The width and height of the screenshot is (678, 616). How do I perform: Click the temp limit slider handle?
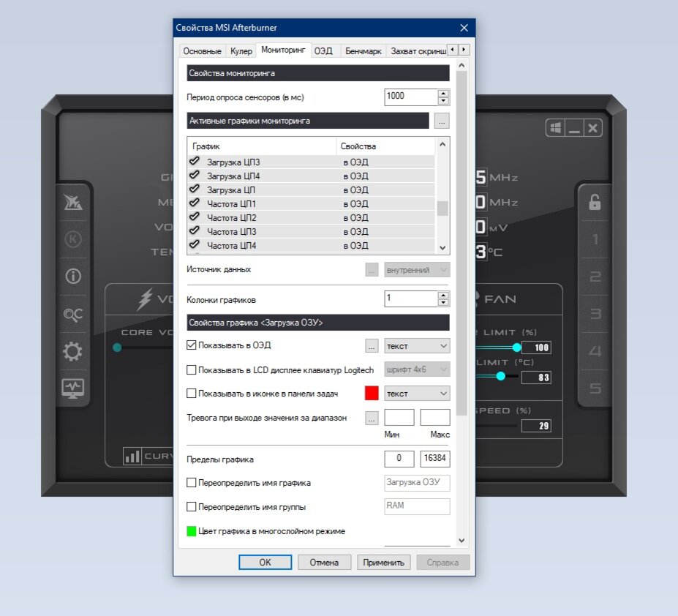click(501, 376)
